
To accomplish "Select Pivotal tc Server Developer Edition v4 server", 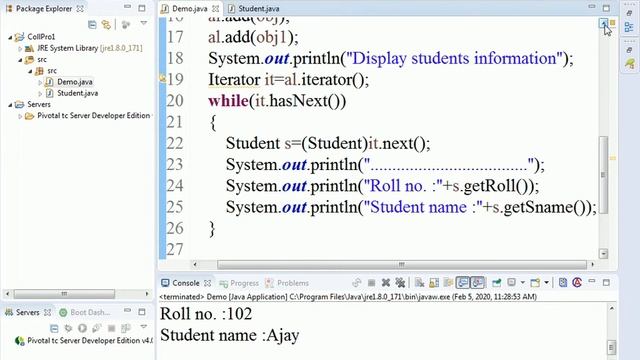I will [89, 340].
